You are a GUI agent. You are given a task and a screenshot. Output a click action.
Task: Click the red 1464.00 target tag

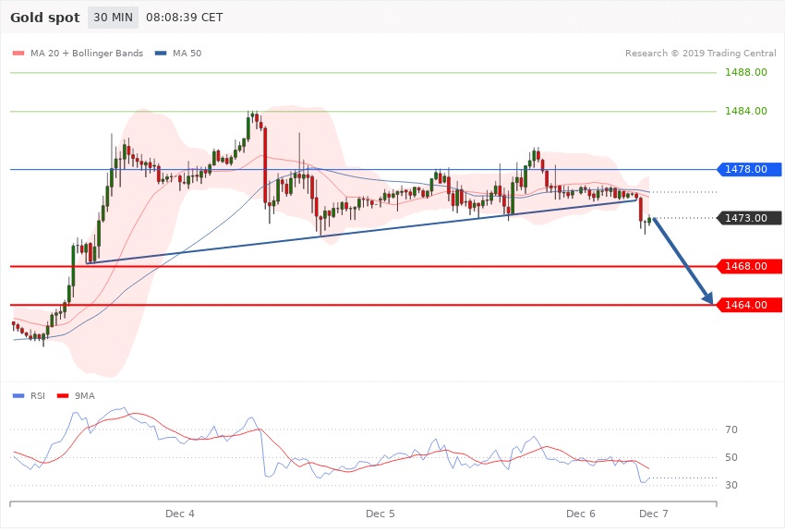(750, 305)
